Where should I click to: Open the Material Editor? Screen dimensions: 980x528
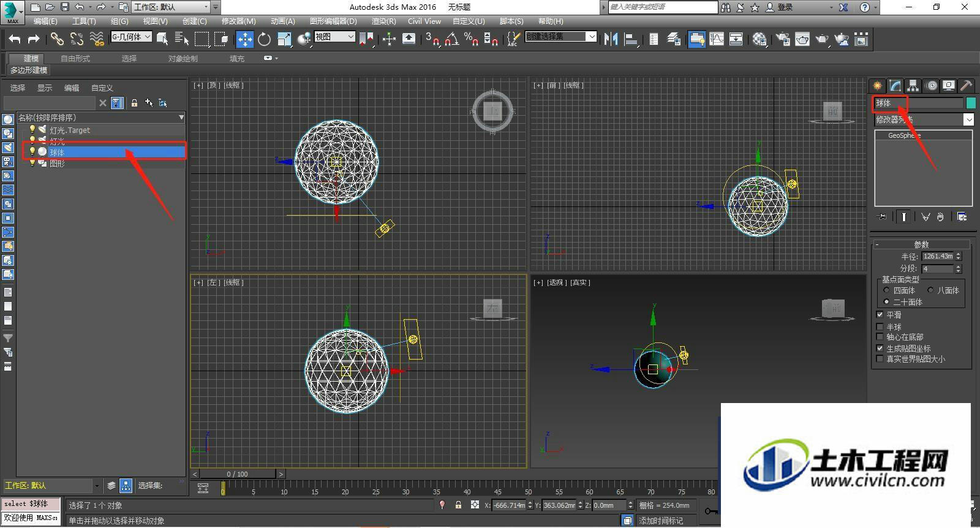pos(760,39)
